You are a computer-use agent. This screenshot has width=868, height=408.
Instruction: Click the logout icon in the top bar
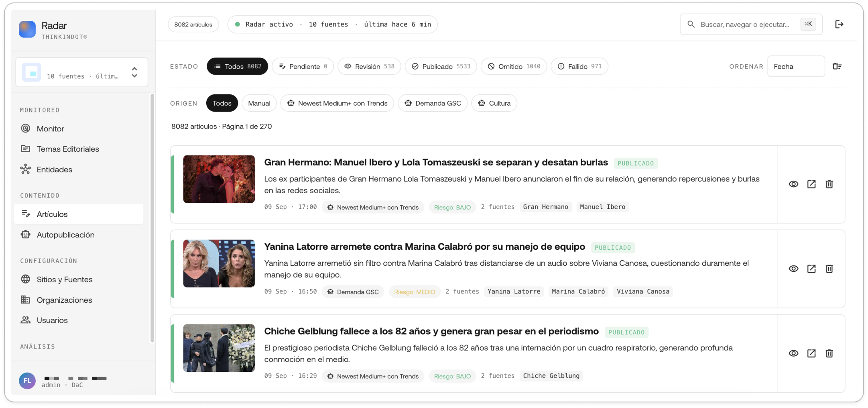coord(839,24)
